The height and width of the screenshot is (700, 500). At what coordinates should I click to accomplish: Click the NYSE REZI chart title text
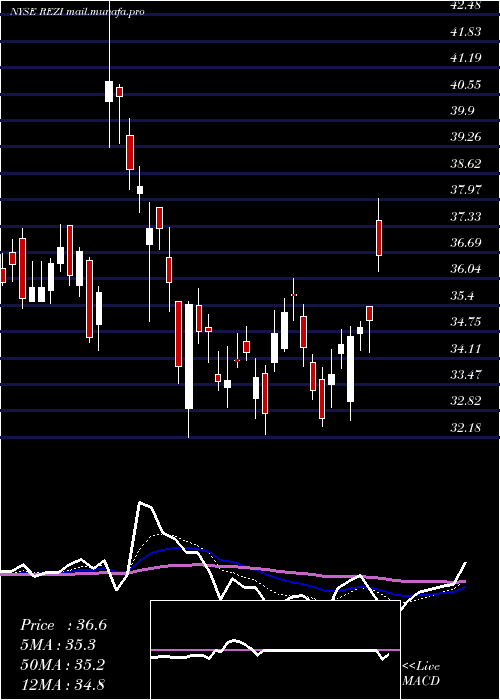point(77,12)
